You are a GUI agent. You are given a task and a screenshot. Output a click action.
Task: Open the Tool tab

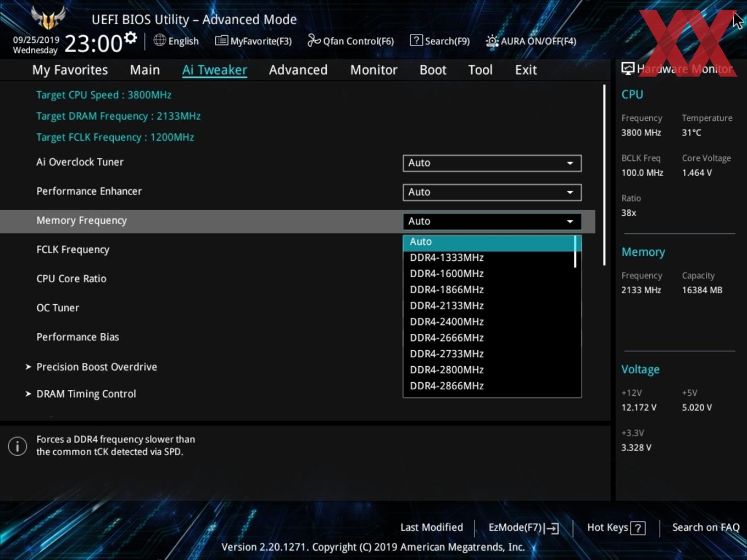[x=480, y=70]
